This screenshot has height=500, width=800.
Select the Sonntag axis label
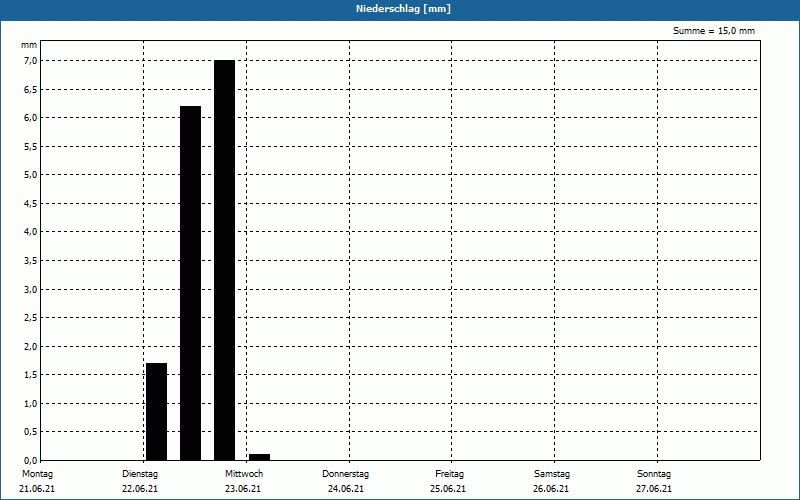click(654, 474)
